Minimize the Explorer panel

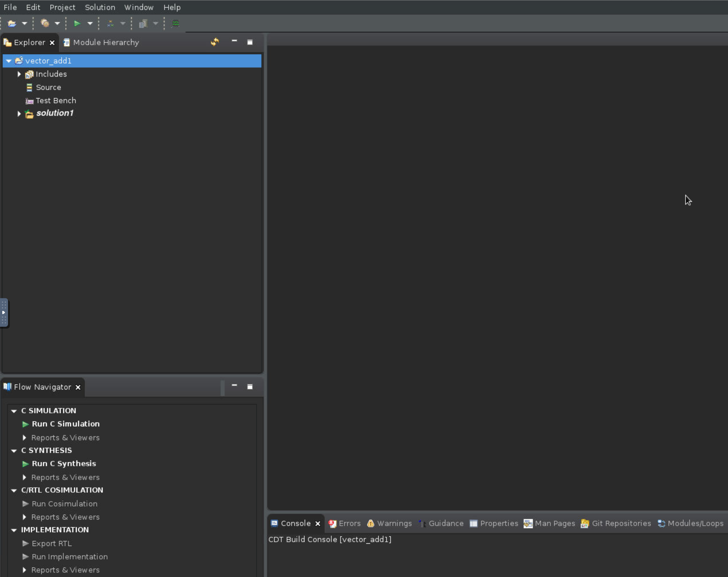pyautogui.click(x=234, y=41)
